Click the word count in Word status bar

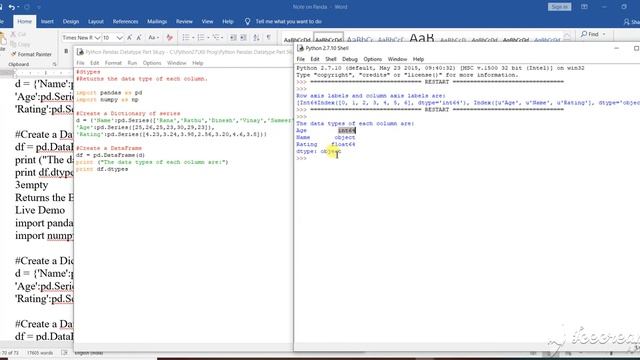pyautogui.click(x=40, y=353)
